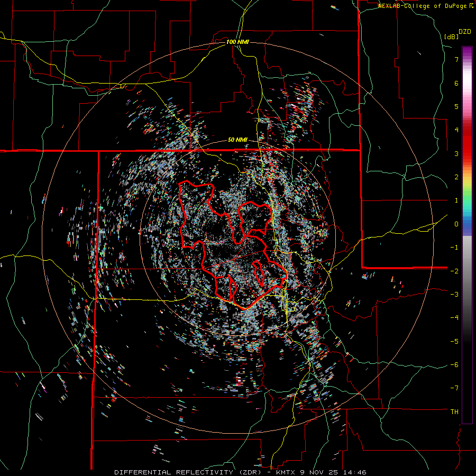Click the scale value 0
The height and width of the screenshot is (476, 476).
click(x=456, y=224)
